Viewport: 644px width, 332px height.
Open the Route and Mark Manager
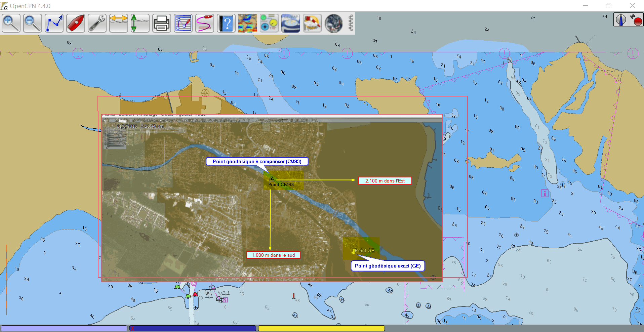pos(183,23)
